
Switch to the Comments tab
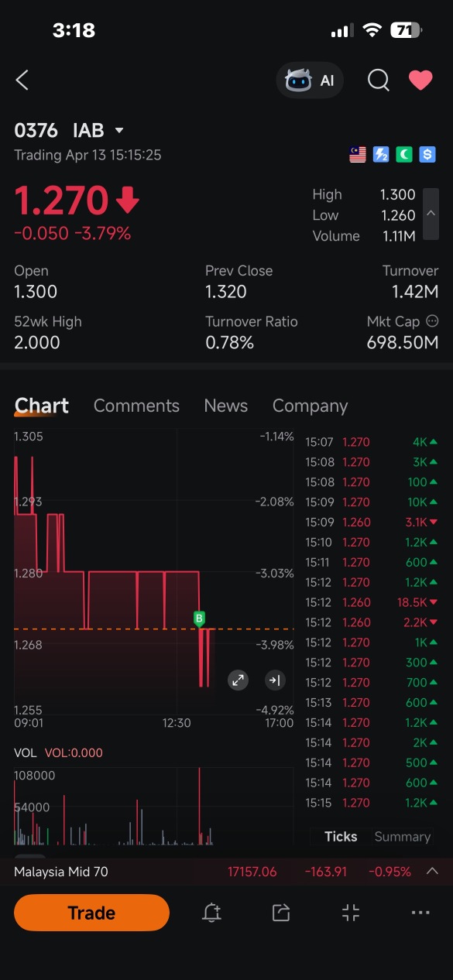(x=136, y=406)
